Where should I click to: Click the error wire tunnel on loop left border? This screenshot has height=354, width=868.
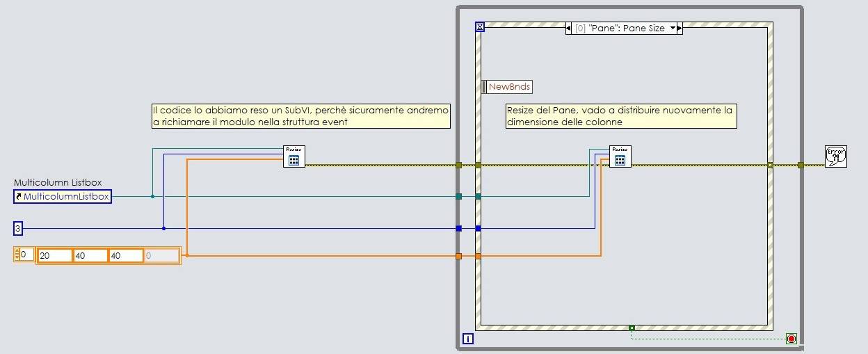tap(458, 165)
